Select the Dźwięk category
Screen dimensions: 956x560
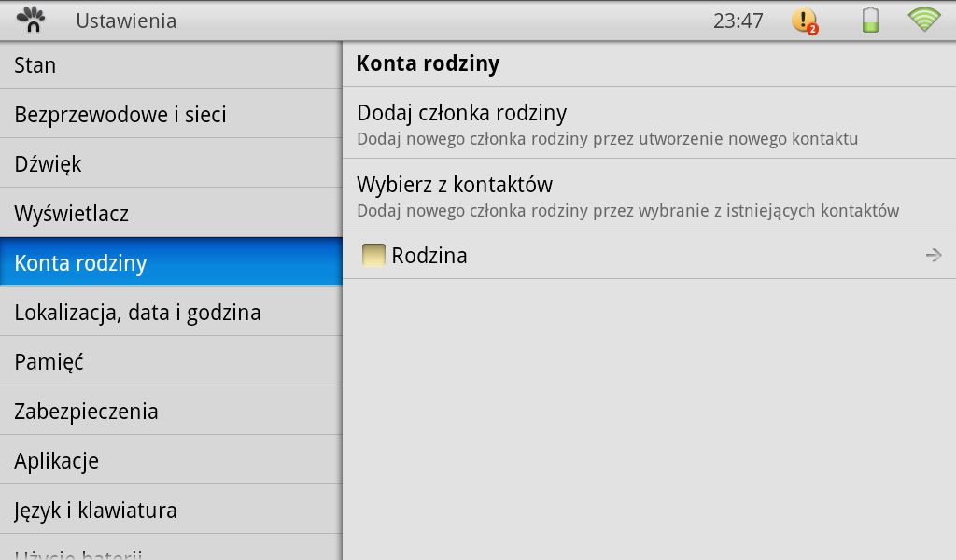(171, 164)
